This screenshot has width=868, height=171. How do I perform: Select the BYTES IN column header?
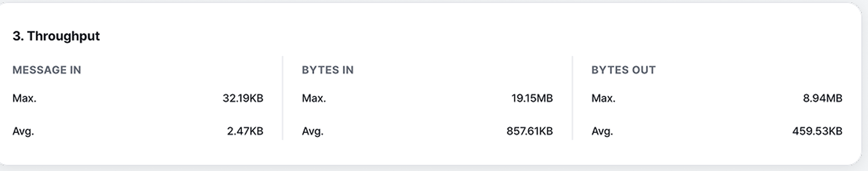pyautogui.click(x=328, y=70)
